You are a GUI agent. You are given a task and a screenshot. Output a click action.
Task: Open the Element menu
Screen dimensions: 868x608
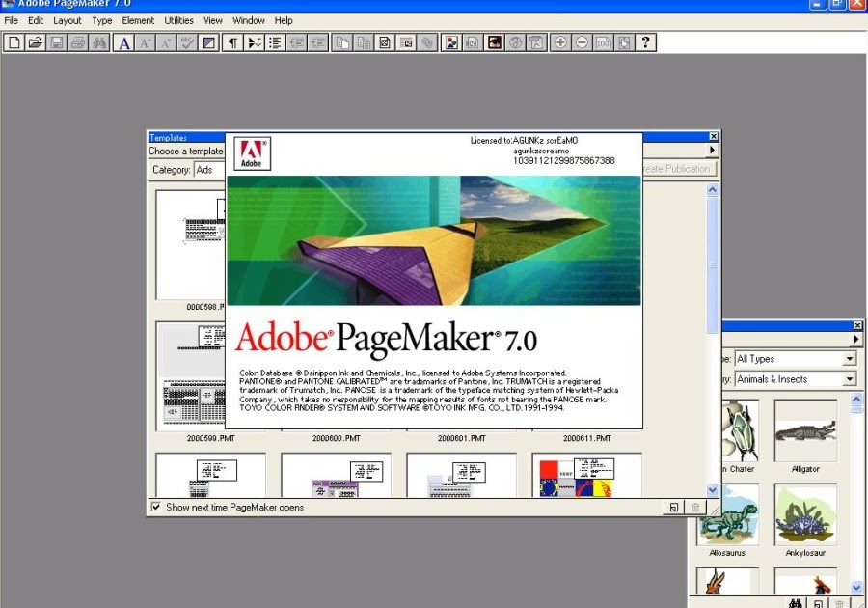[x=138, y=20]
